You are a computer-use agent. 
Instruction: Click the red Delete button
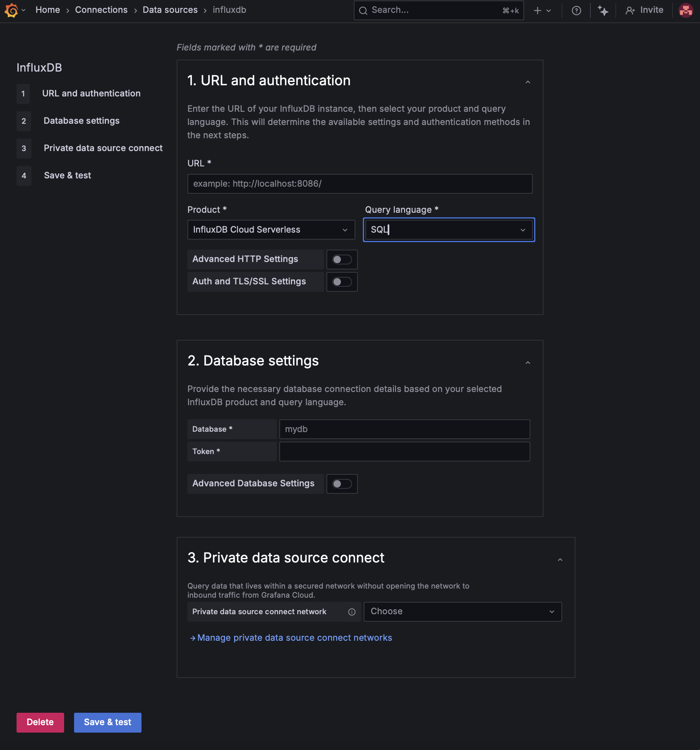tap(40, 722)
